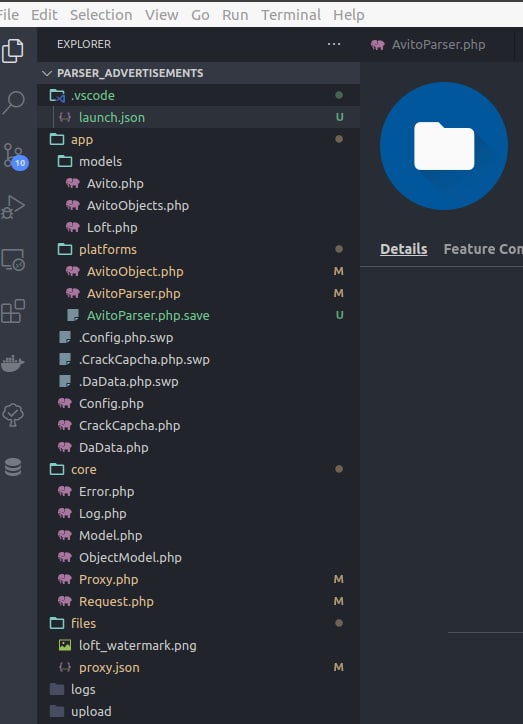Image resolution: width=523 pixels, height=724 pixels.
Task: Open AvitoObjects.php in models
Action: [198, 205]
